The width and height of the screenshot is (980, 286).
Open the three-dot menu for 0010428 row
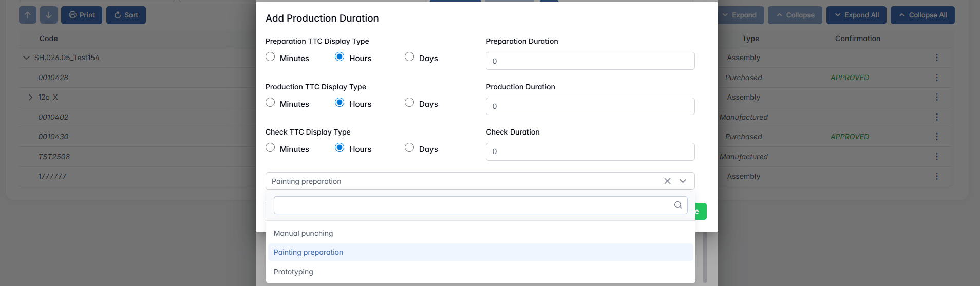pos(936,78)
